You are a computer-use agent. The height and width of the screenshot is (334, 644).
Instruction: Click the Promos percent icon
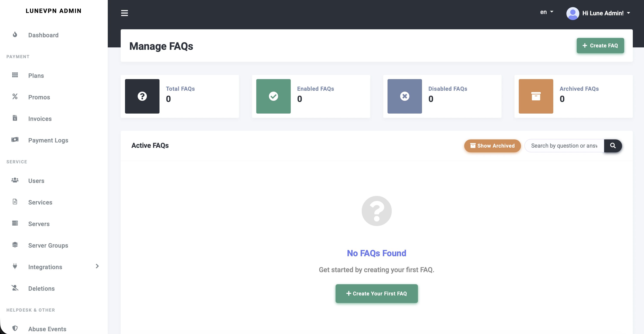click(15, 97)
